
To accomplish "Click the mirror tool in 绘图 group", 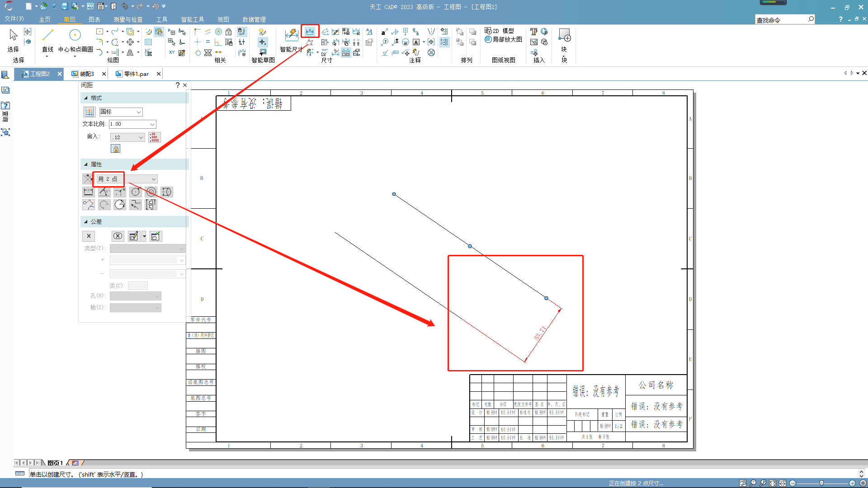I will (x=130, y=52).
